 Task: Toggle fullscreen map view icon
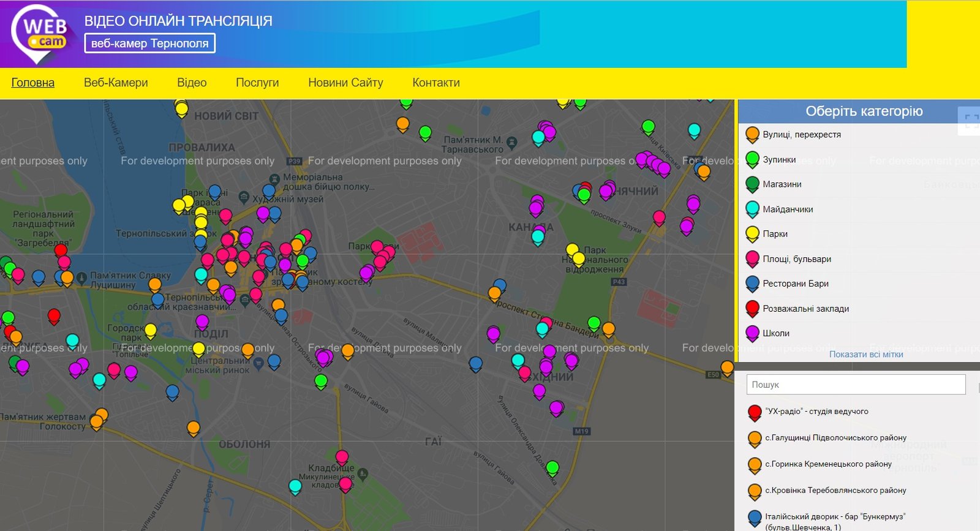(971, 120)
